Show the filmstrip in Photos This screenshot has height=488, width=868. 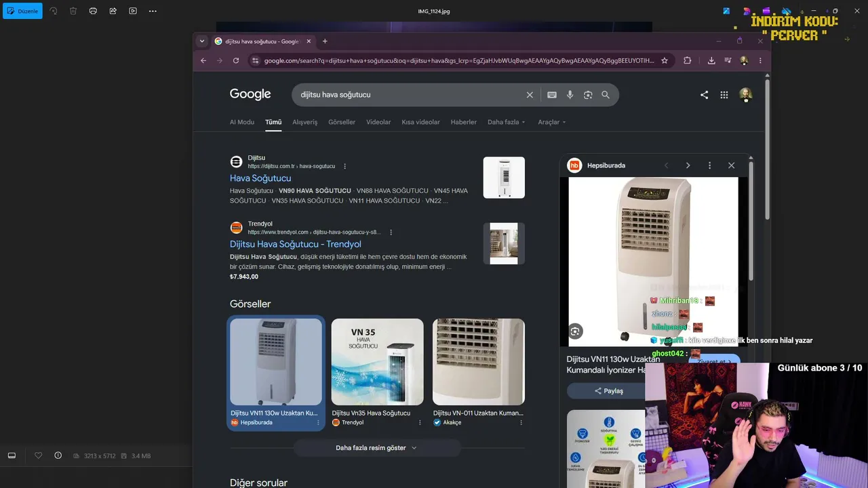tap(12, 455)
